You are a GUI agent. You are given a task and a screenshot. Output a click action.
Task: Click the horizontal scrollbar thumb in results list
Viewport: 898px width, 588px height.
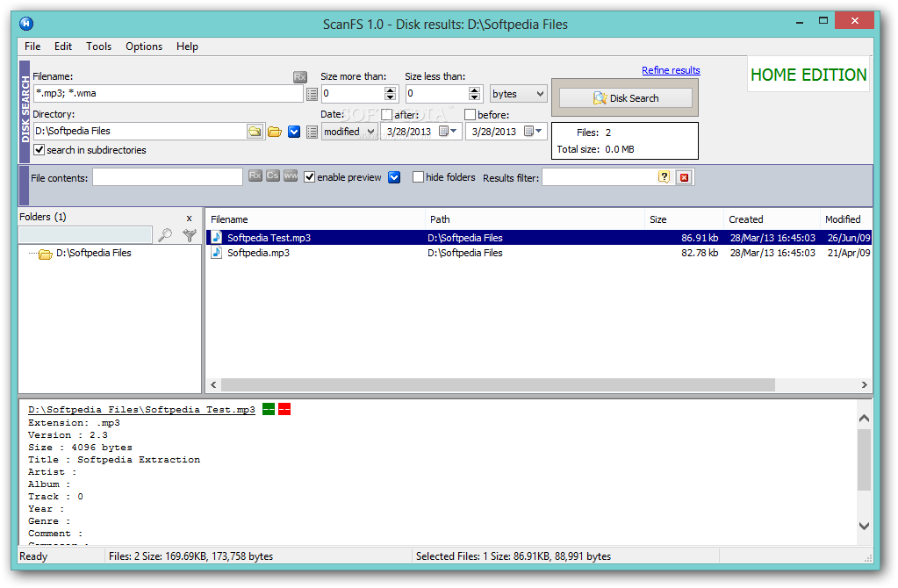click(498, 384)
